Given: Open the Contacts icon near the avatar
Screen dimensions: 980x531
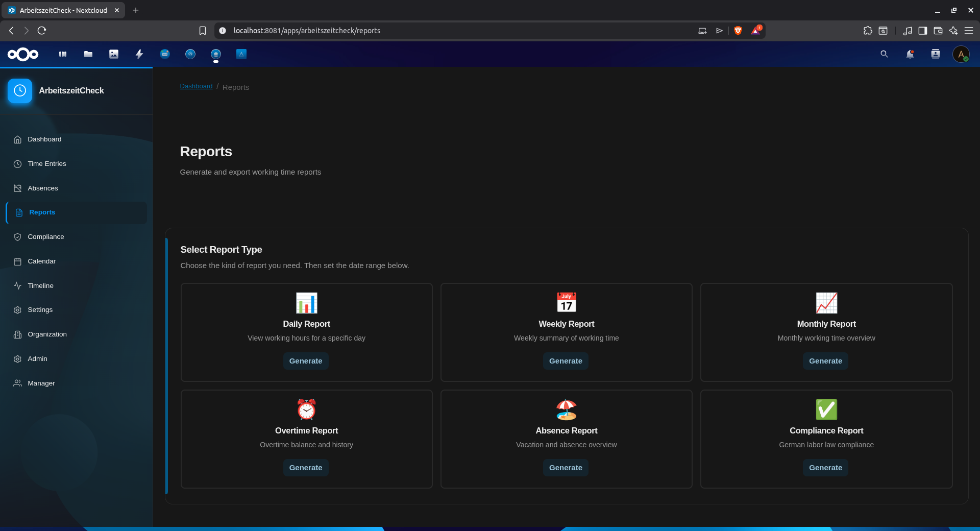Looking at the screenshot, I should pyautogui.click(x=936, y=54).
